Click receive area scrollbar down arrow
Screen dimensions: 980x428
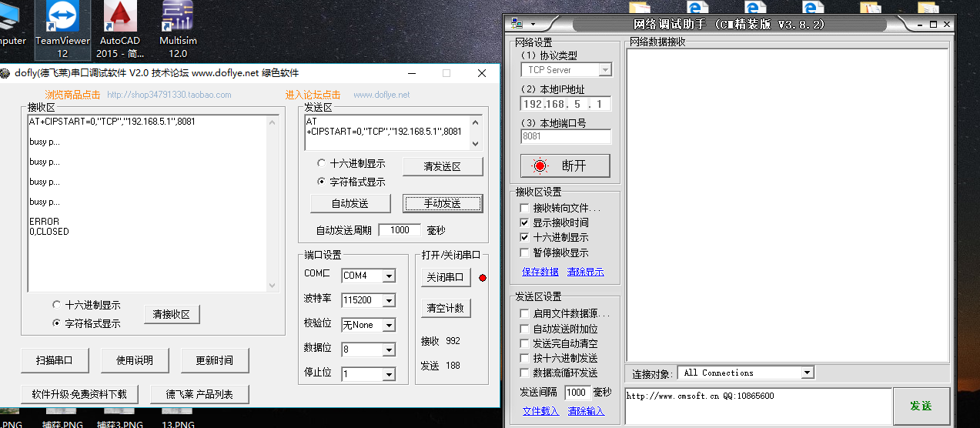point(271,286)
